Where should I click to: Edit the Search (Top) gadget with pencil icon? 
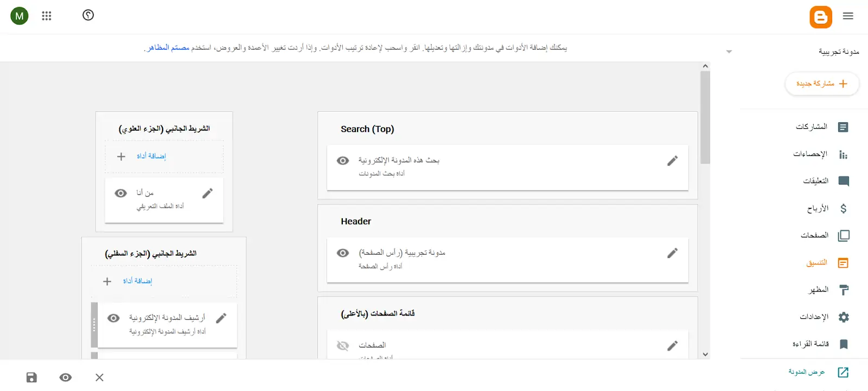click(x=672, y=161)
